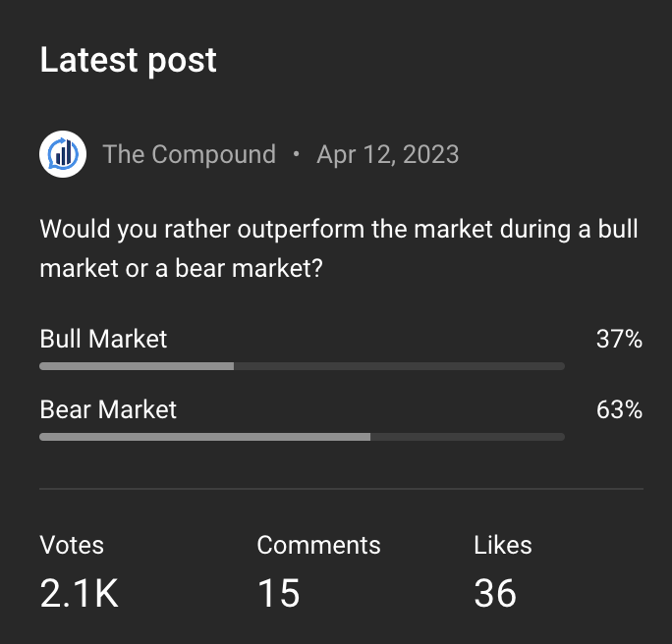Click the 2.1K votes count
The height and width of the screenshot is (644, 672).
(79, 593)
